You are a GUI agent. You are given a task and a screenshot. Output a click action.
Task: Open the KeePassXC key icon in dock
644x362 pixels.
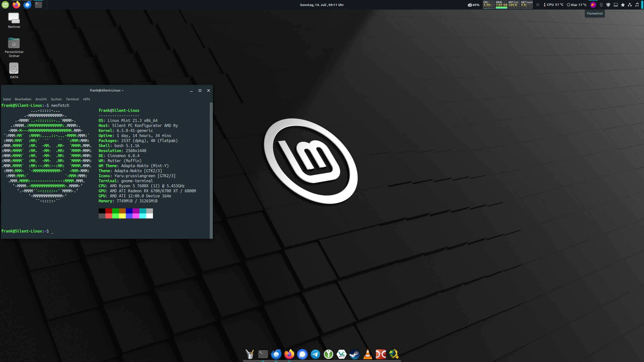click(328, 354)
